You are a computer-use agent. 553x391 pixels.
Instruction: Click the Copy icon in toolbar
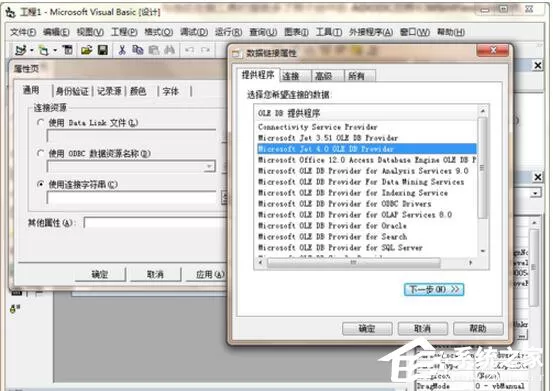pos(138,50)
